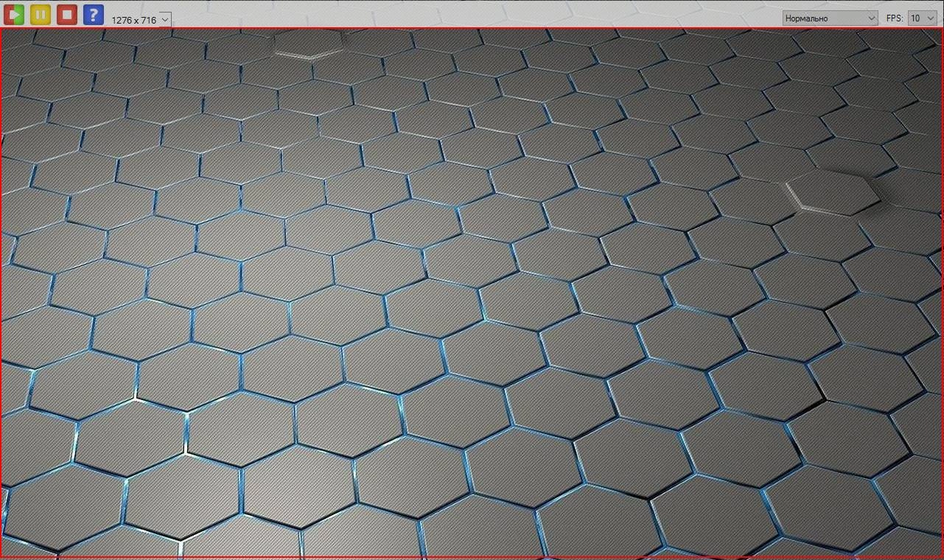944x560 pixels.
Task: Click the hexagon wallpaper preview area
Action: [472, 293]
